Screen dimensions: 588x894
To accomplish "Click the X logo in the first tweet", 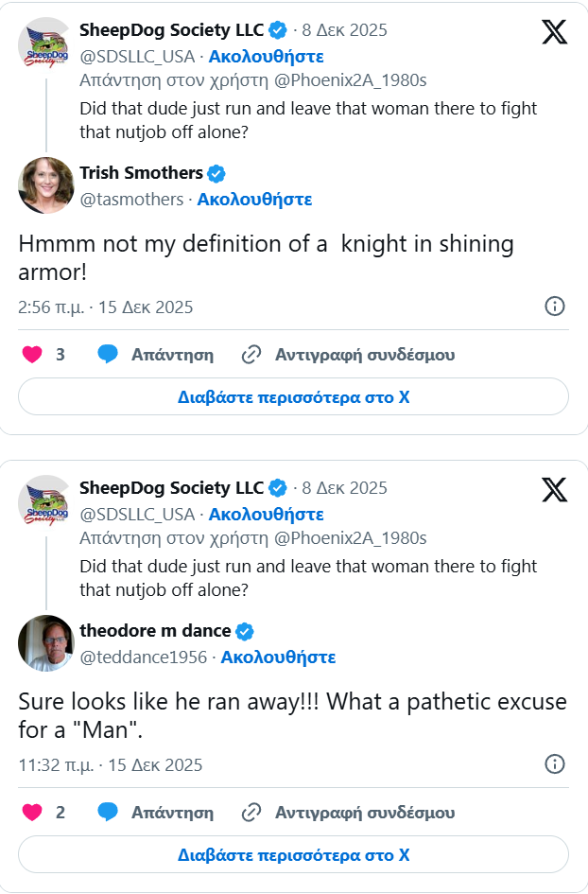I will click(x=554, y=32).
